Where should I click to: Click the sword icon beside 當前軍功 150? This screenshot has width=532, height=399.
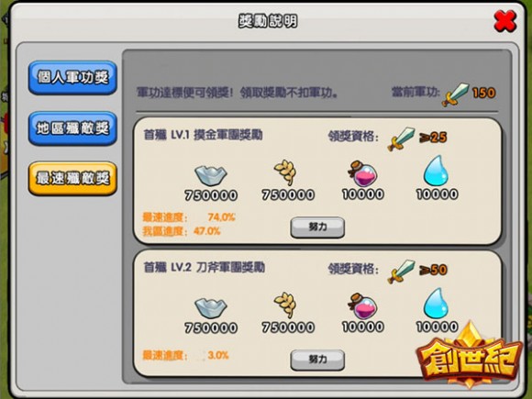click(x=455, y=94)
